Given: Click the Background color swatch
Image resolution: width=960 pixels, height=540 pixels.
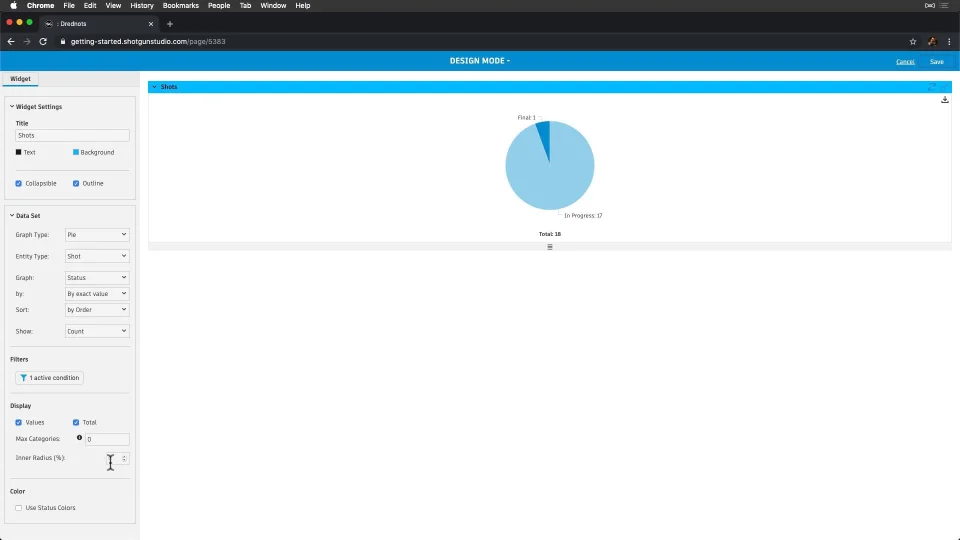Looking at the screenshot, I should click(76, 152).
